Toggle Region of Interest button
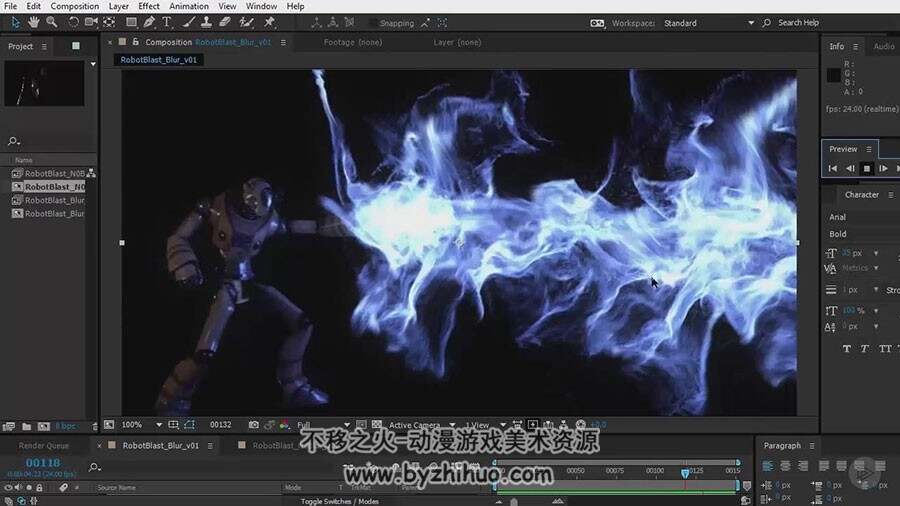 point(361,425)
